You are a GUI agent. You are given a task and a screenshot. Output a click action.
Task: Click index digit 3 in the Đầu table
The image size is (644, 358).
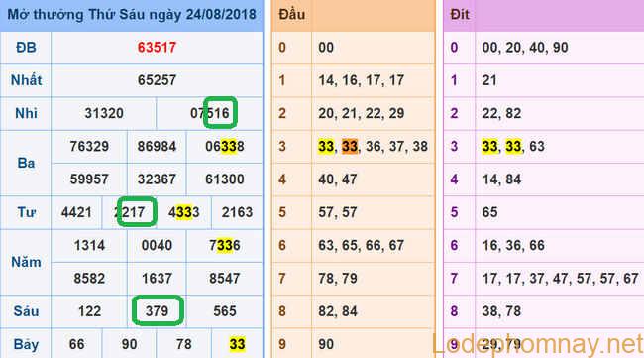tap(282, 146)
